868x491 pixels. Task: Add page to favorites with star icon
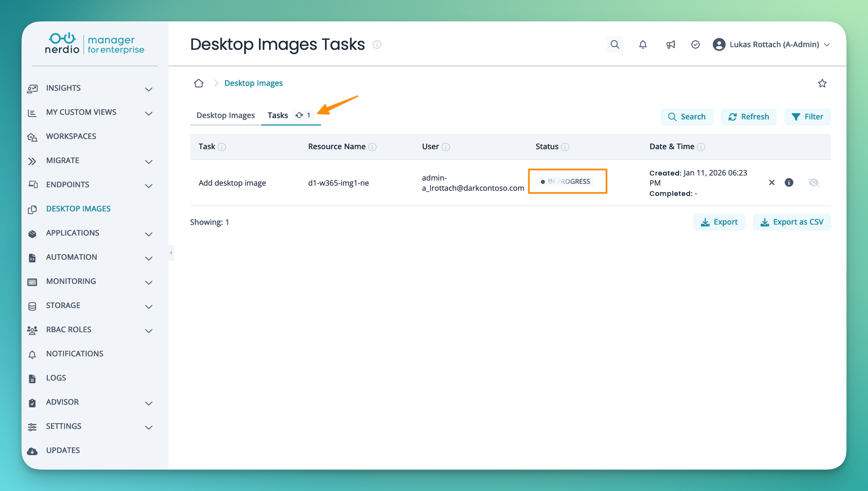(x=822, y=83)
